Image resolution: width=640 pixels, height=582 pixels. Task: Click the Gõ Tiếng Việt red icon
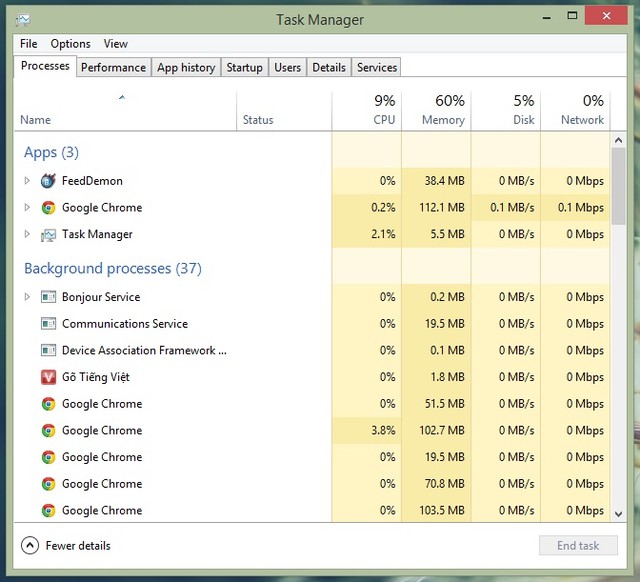(x=48, y=377)
